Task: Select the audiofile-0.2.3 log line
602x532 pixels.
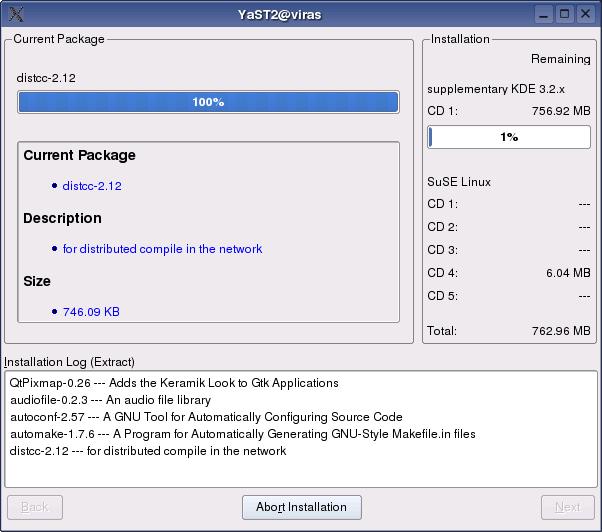Action: [x=110, y=400]
